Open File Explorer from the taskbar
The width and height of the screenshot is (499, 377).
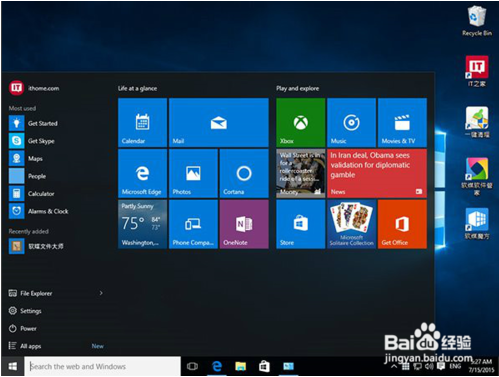pyautogui.click(x=240, y=366)
